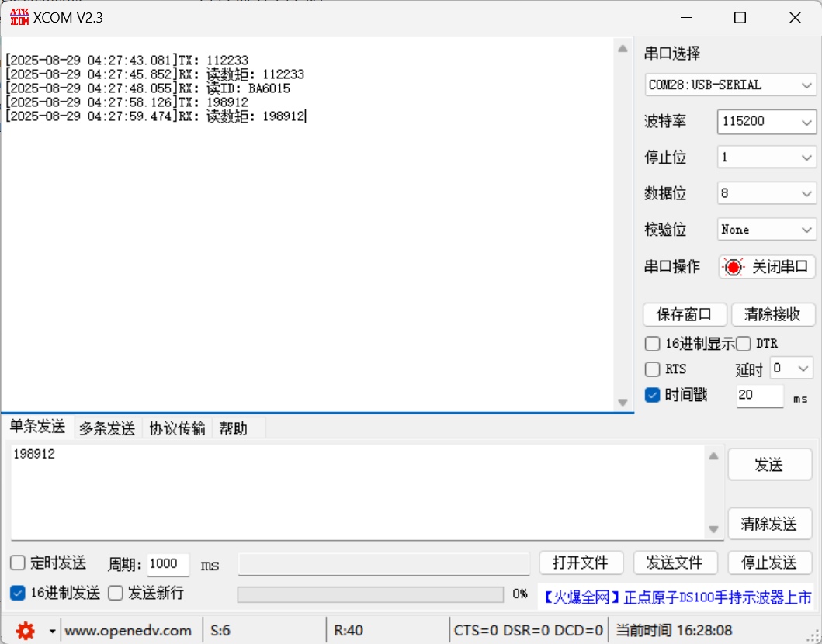Uncheck the 时间戳 timestamp checkbox
The height and width of the screenshot is (644, 822).
(652, 395)
